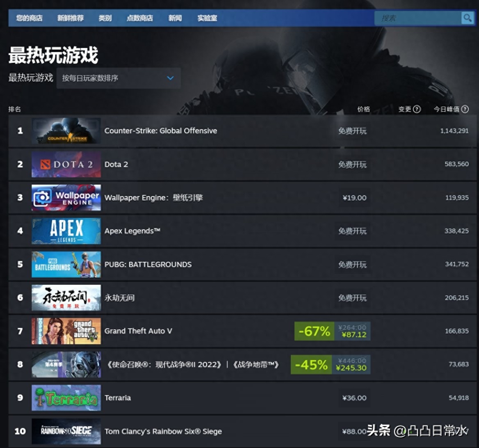Open the Wallpaper Engine thumbnail
This screenshot has width=479, height=448.
(x=66, y=197)
